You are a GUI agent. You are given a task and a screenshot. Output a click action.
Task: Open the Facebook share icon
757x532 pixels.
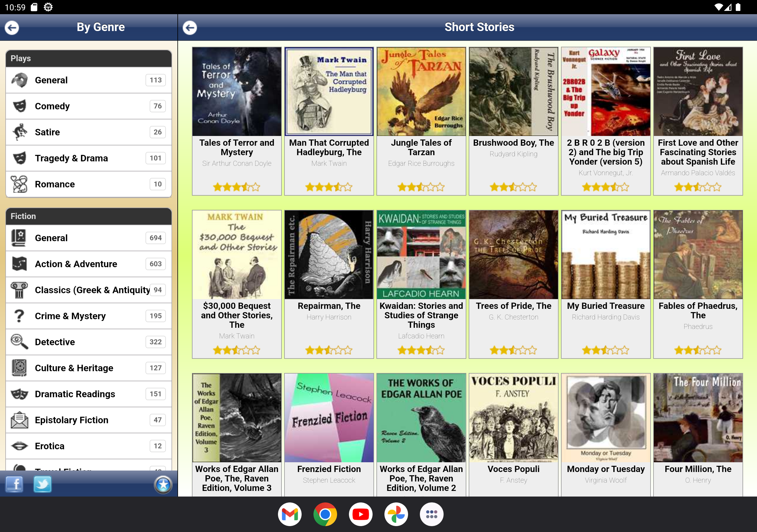coord(14,484)
